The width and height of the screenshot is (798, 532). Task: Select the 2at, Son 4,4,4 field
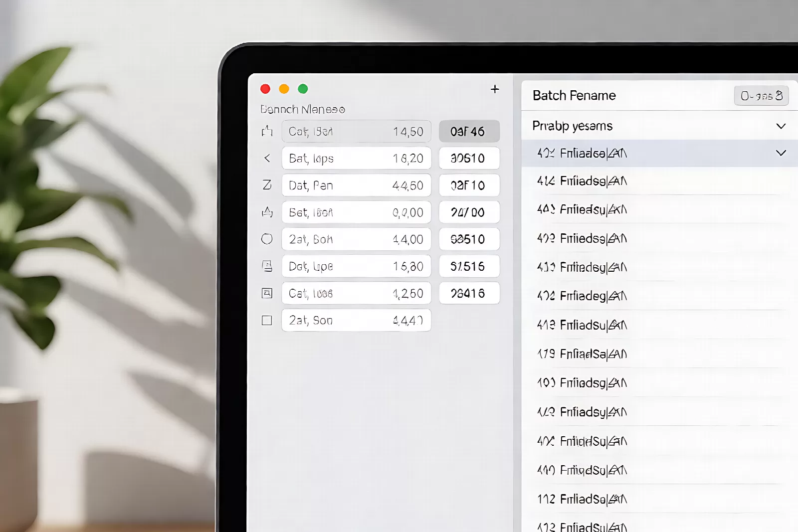pos(356,320)
